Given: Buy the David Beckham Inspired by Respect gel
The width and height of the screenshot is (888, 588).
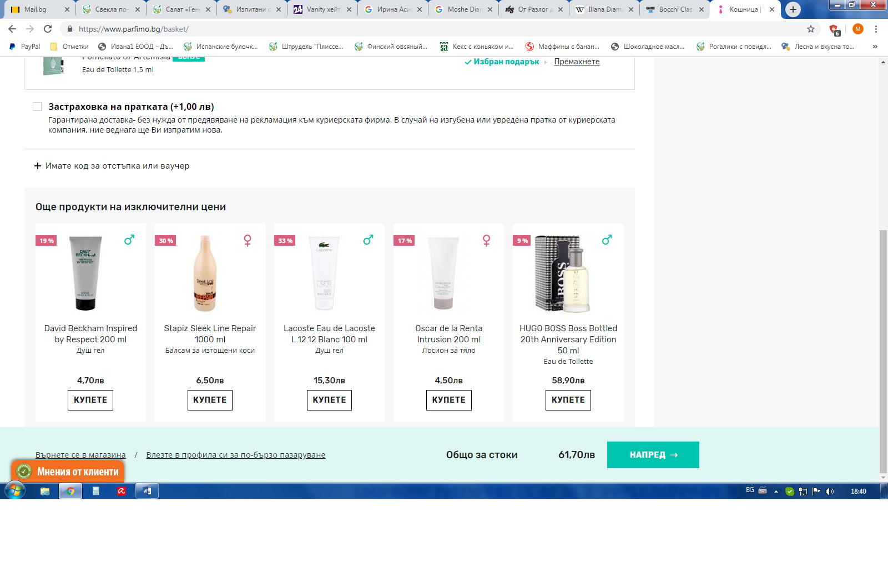Looking at the screenshot, I should 90,400.
